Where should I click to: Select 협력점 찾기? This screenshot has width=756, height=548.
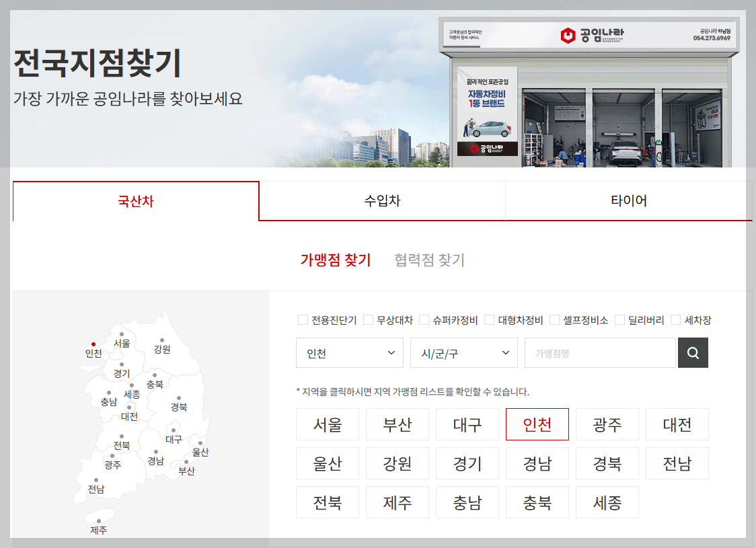[x=428, y=259]
